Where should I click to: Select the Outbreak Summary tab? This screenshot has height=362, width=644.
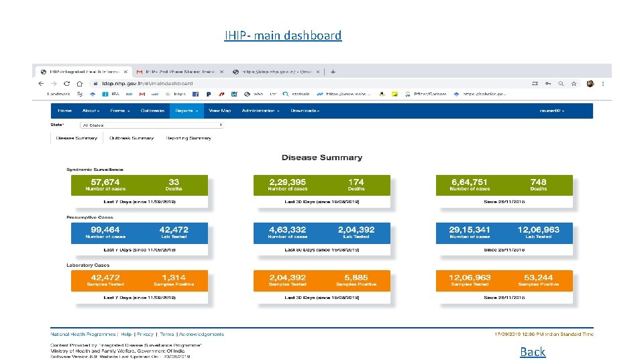click(x=131, y=138)
